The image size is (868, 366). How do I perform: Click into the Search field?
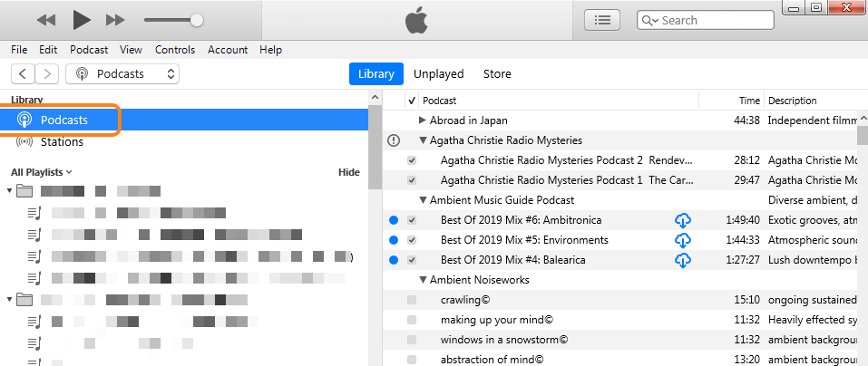(x=706, y=21)
